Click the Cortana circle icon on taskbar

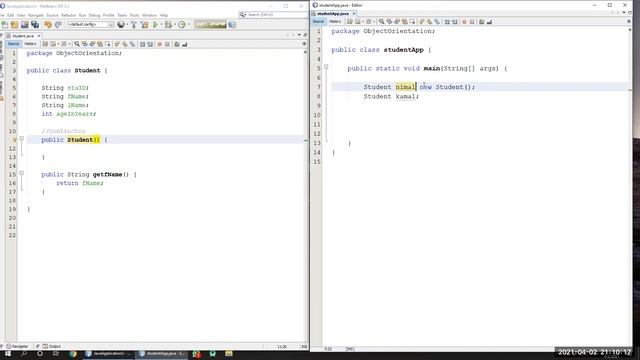point(40,353)
